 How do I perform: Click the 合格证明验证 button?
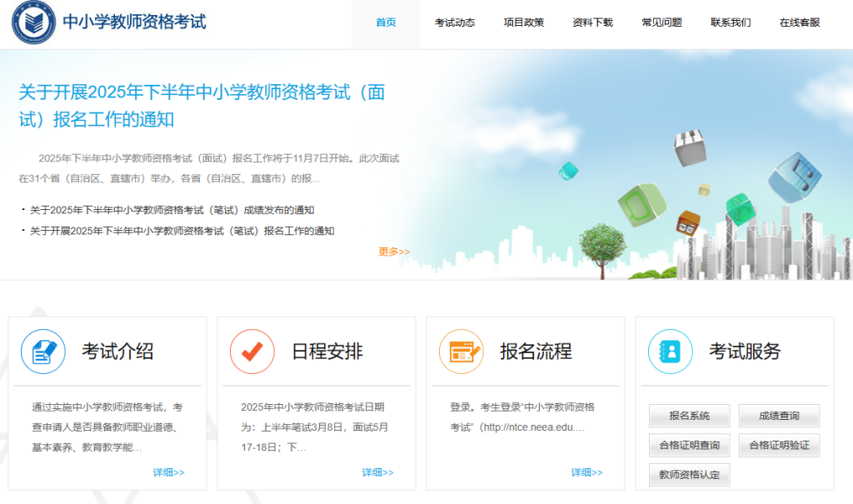pos(779,445)
